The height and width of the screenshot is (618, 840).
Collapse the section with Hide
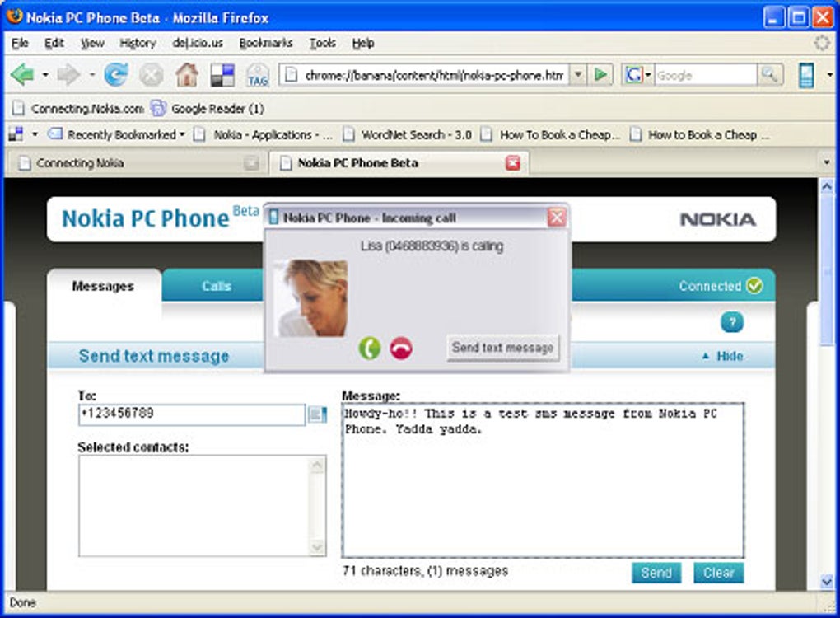[x=723, y=356]
